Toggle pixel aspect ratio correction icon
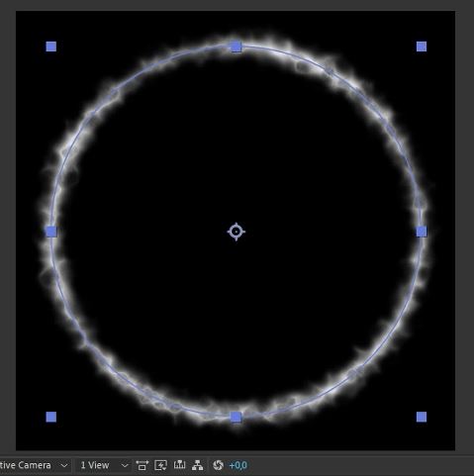The width and height of the screenshot is (474, 476). (142, 465)
